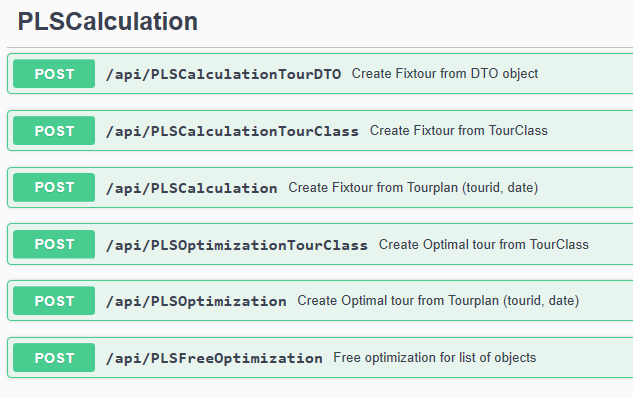Open 'Free optimization for list of objects'
The height and width of the screenshot is (398, 633).
click(x=434, y=358)
